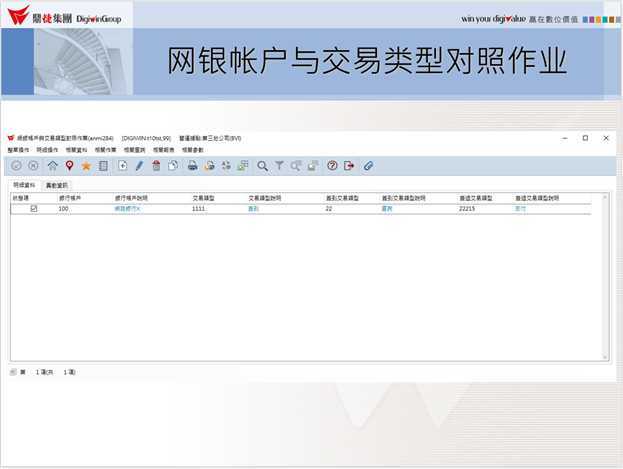Maximize the application window
This screenshot has width=623, height=469.
(x=585, y=138)
